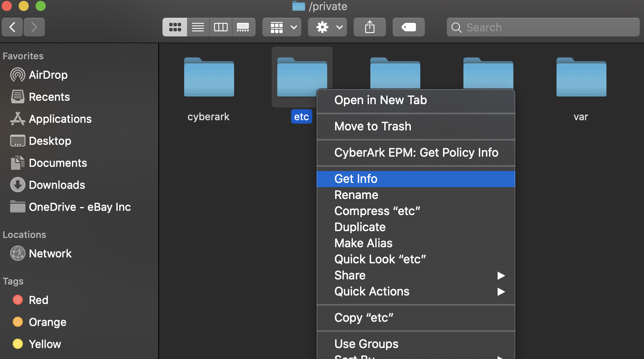
Task: Choose Make Alias
Action: [416, 243]
